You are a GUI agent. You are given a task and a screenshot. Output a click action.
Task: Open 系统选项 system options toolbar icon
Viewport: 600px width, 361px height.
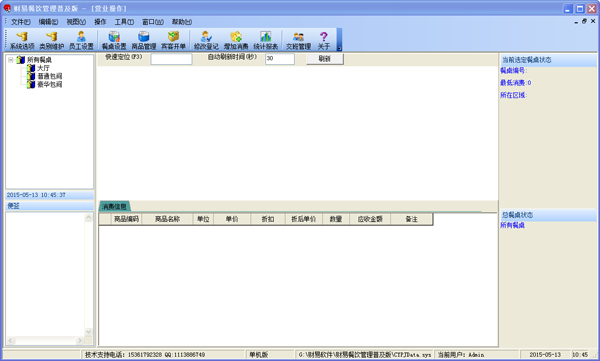22,41
